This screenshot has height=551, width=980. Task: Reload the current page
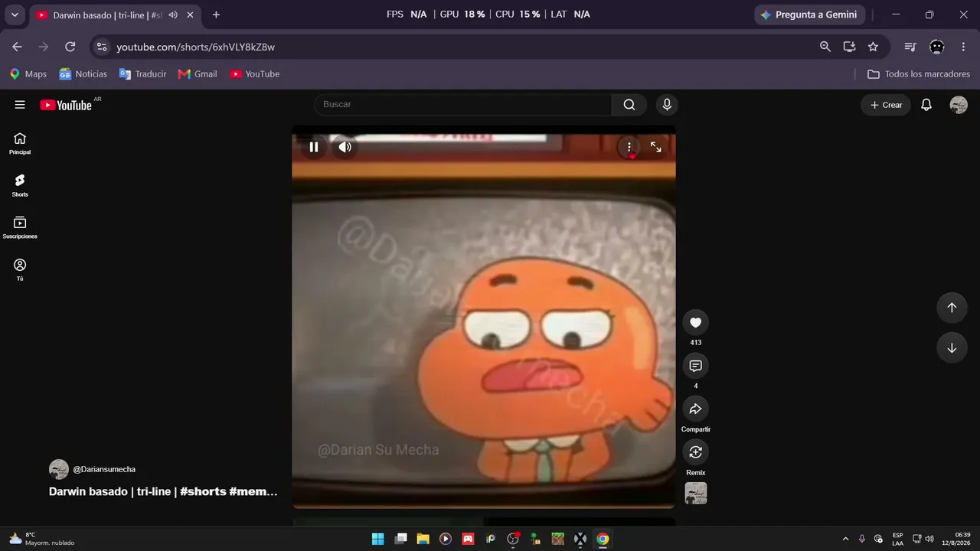pyautogui.click(x=70, y=47)
